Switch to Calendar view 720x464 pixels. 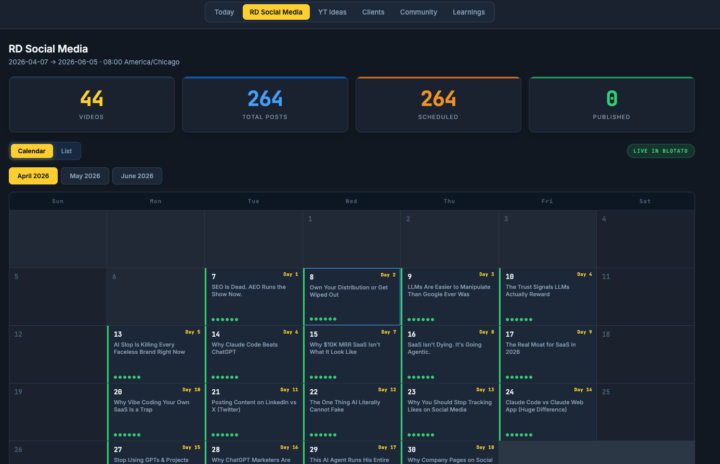[32, 151]
